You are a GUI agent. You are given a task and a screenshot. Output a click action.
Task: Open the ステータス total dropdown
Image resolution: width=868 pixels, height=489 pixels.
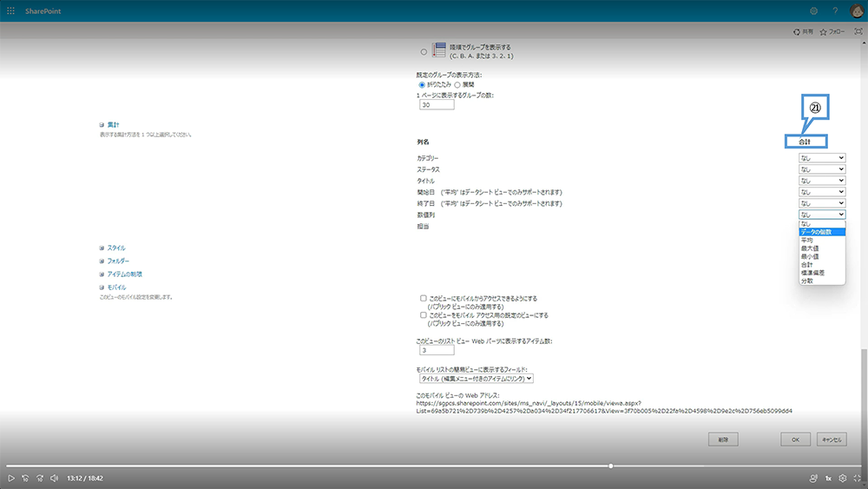coord(822,169)
